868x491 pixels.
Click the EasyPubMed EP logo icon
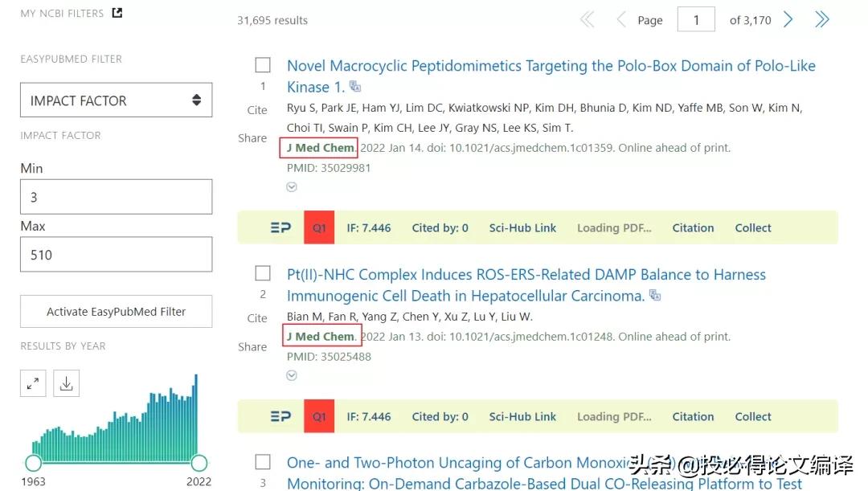click(280, 227)
